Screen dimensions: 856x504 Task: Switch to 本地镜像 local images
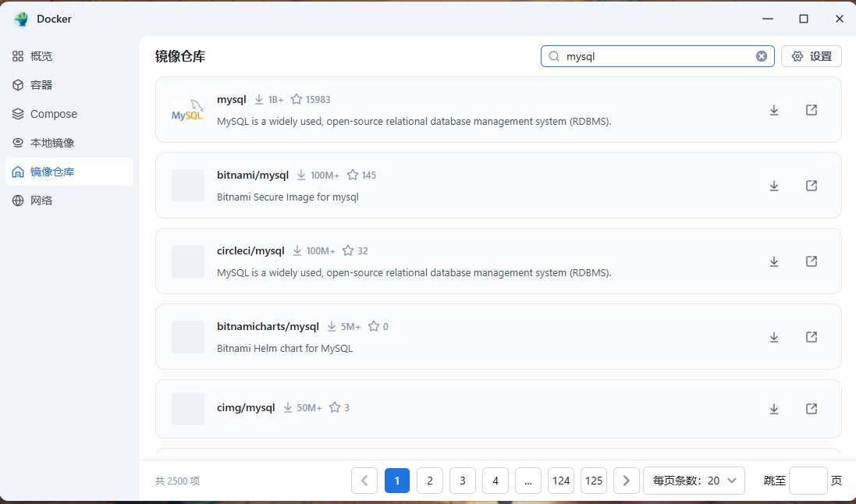52,142
